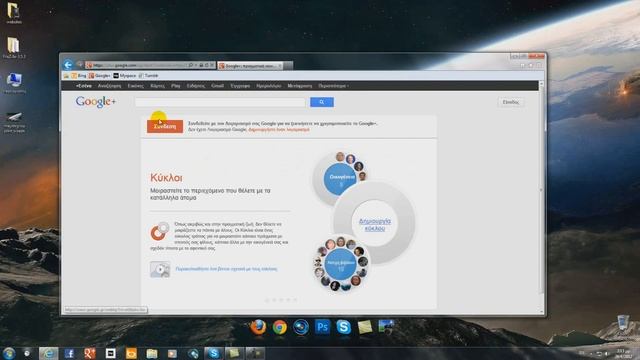Expand the Περισσότερα dropdown in navigation bar
The width and height of the screenshot is (640, 360).
tap(333, 86)
